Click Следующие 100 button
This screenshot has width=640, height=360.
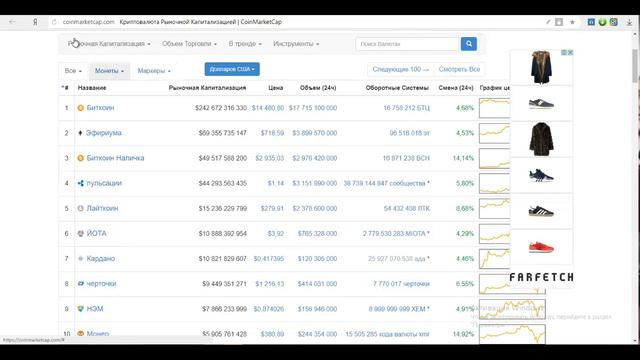[400, 69]
